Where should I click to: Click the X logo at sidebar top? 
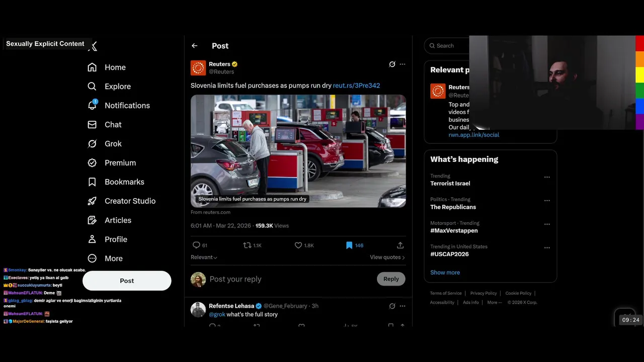pos(93,46)
